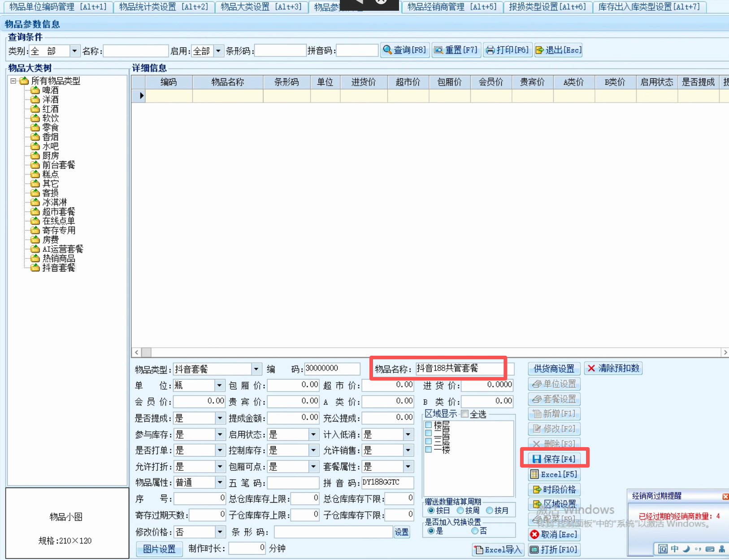Image resolution: width=729 pixels, height=560 pixels.
Task: Click the 重置[F7] reset button
Action: click(456, 50)
